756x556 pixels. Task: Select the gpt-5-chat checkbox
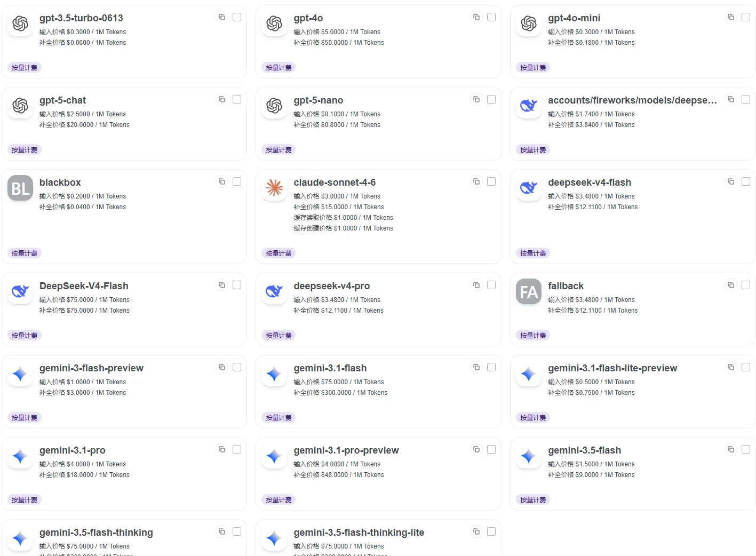coord(237,99)
